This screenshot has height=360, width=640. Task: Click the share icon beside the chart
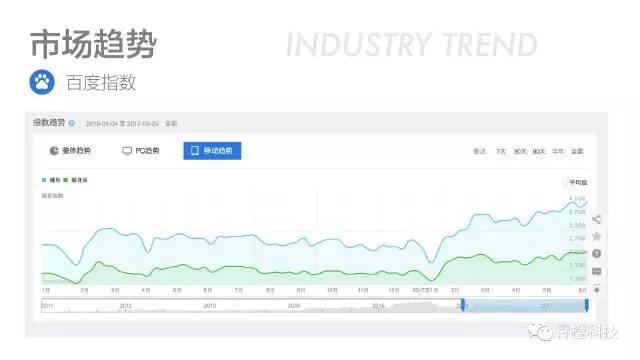coord(596,219)
